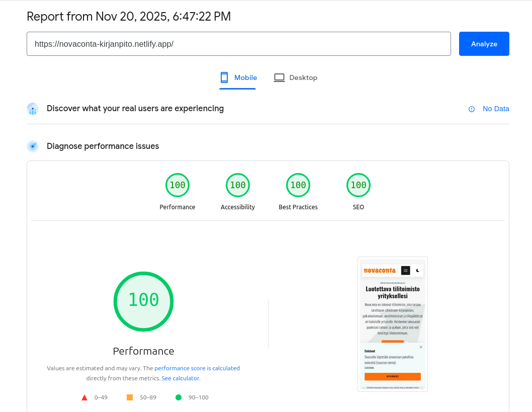Screen dimensions: 532x412
Task: Switch to the Desktop tab
Action: (x=296, y=78)
